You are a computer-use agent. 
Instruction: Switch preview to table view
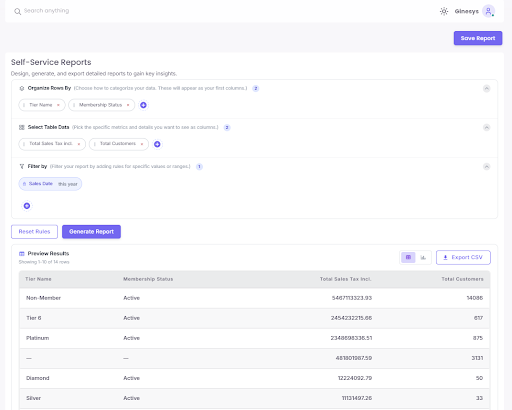point(408,257)
